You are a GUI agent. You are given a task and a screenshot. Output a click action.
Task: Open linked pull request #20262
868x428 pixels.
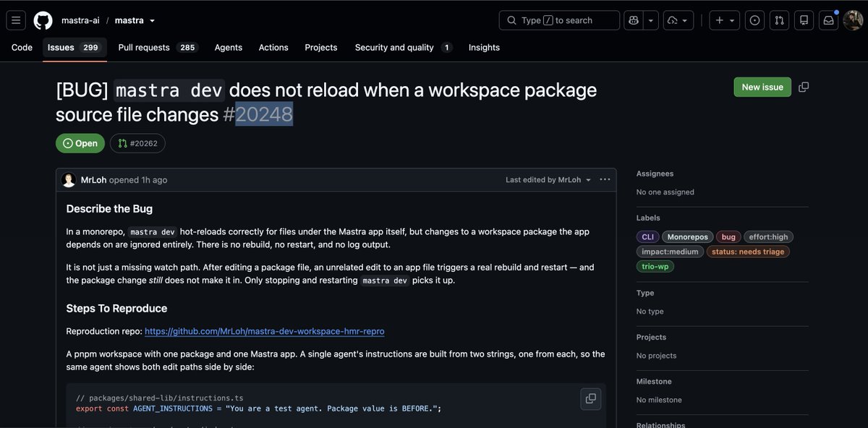137,143
